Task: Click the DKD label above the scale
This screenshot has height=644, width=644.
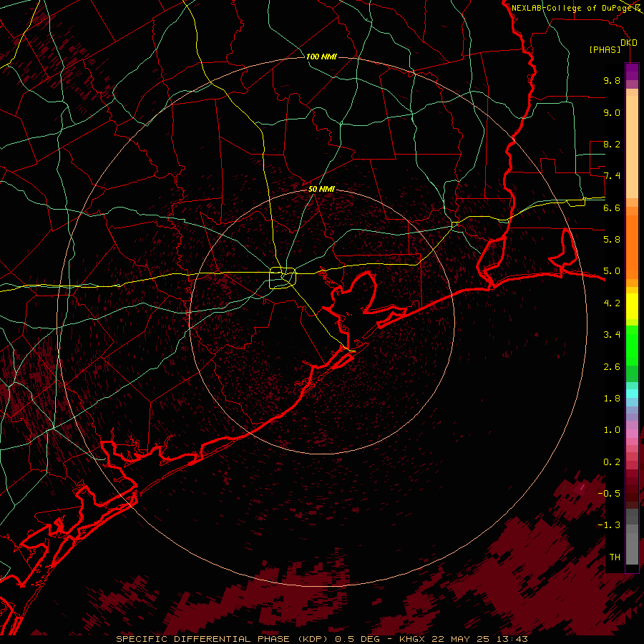Action: tap(629, 42)
